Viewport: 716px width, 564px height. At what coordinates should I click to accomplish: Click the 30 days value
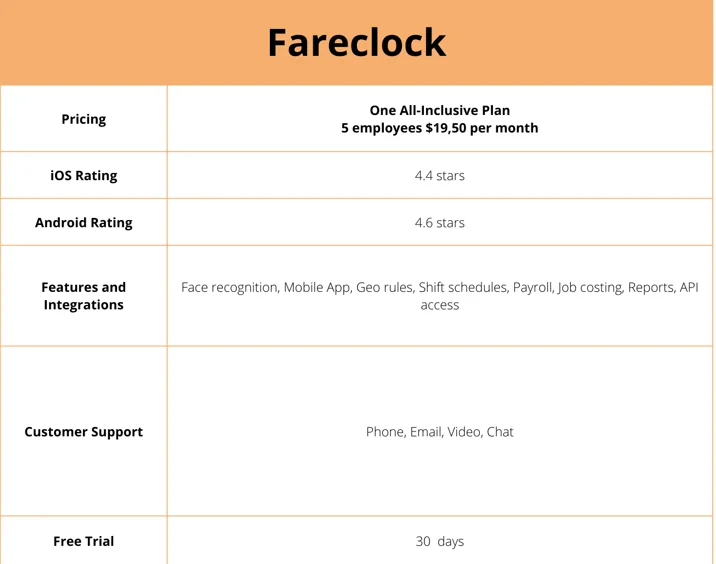440,541
